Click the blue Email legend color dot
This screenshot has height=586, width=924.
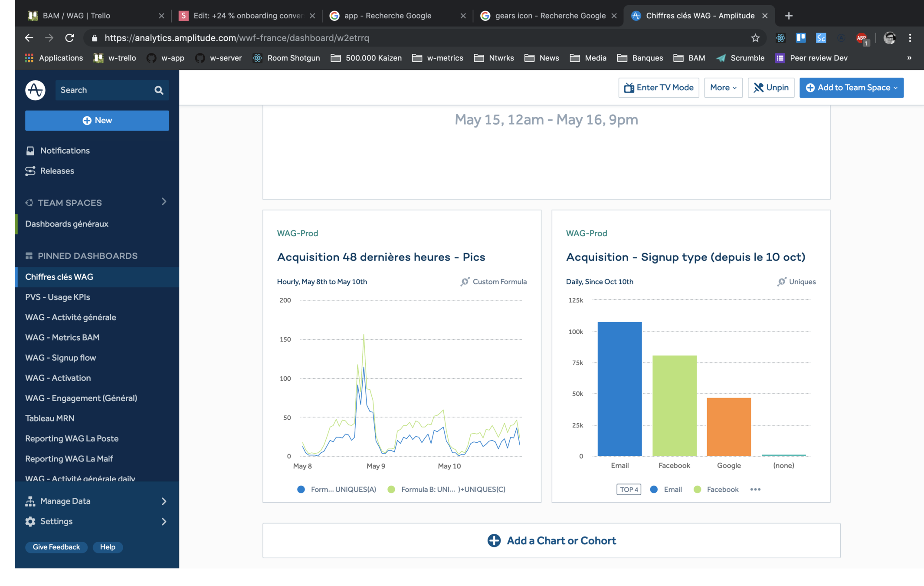(x=654, y=489)
